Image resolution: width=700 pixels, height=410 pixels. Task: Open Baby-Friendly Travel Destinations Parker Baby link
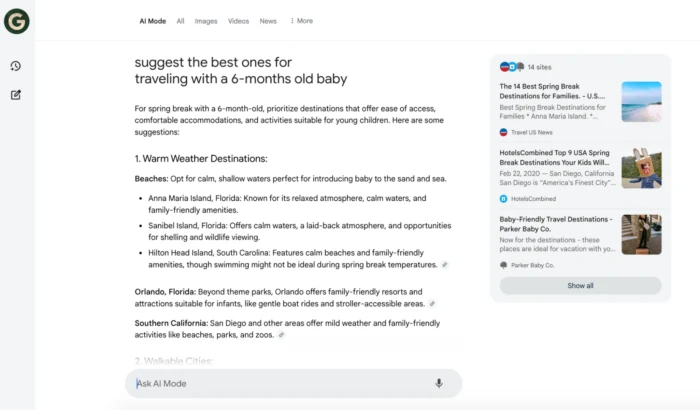point(556,224)
